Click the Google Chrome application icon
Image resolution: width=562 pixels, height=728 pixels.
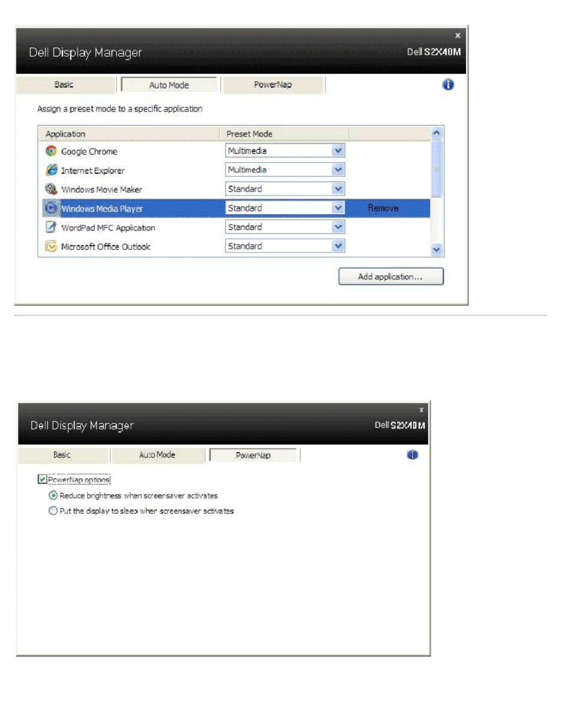(51, 151)
